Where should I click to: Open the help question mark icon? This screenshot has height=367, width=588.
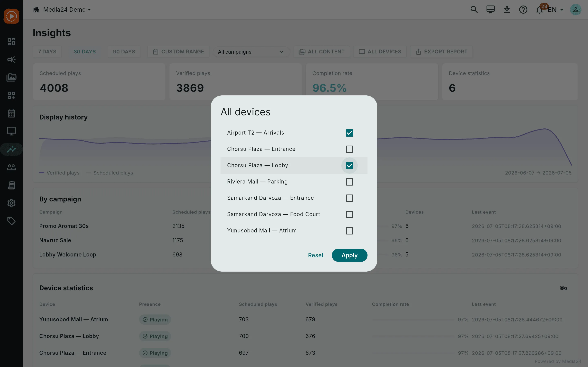[523, 10]
